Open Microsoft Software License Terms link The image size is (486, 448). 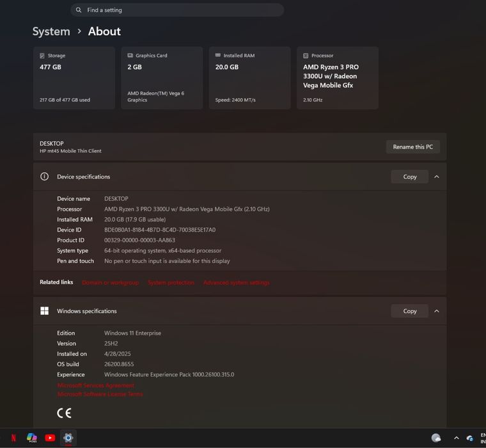(x=100, y=394)
